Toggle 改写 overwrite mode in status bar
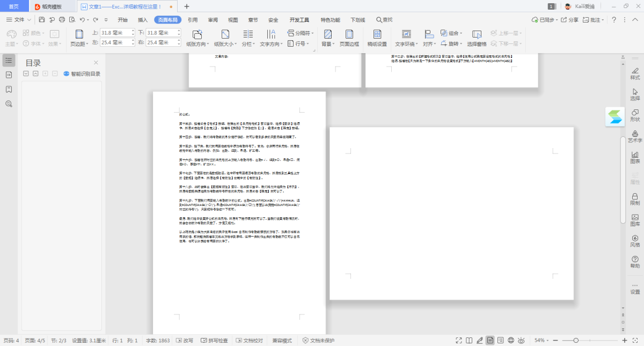This screenshot has height=346, width=644. 184,341
